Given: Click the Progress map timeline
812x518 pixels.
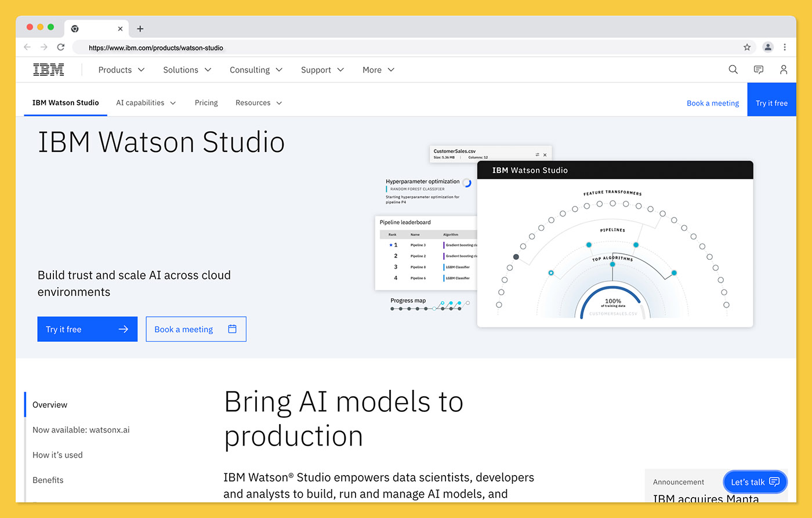Looking at the screenshot, I should 430,305.
